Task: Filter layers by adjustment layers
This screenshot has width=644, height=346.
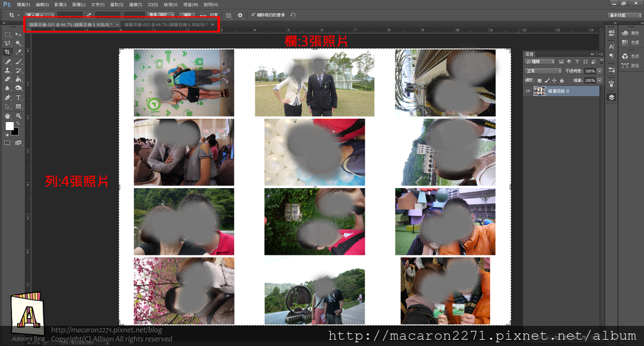Action: [x=569, y=62]
